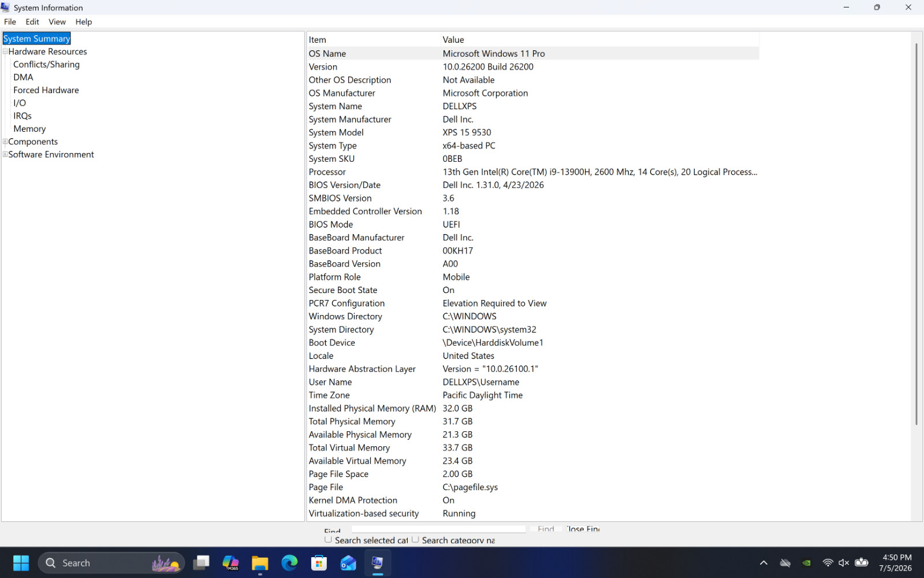Select the OS Name row
Screen dimensions: 924x578
click(532, 53)
